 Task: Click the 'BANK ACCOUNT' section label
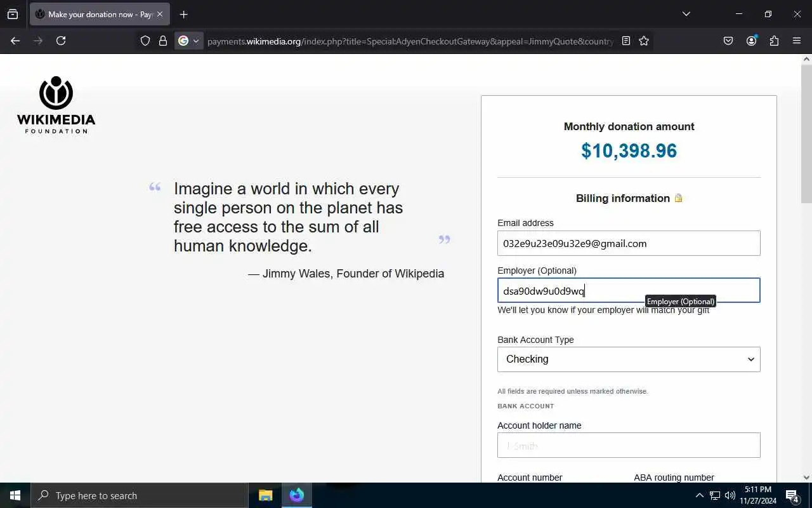tap(525, 406)
